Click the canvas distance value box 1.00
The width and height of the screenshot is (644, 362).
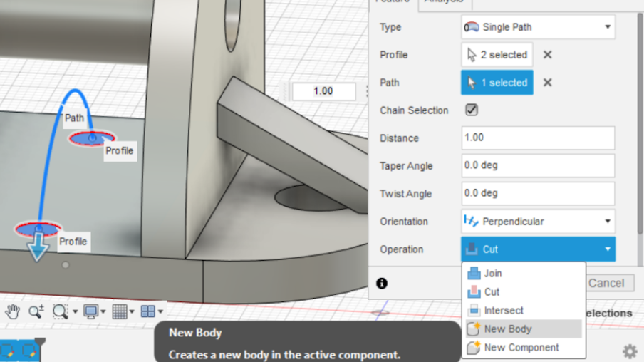[323, 91]
